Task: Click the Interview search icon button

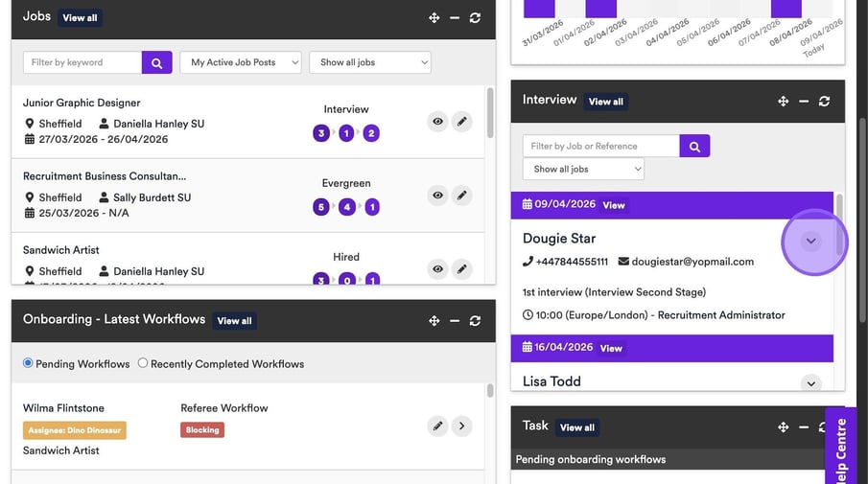Action: 694,146
